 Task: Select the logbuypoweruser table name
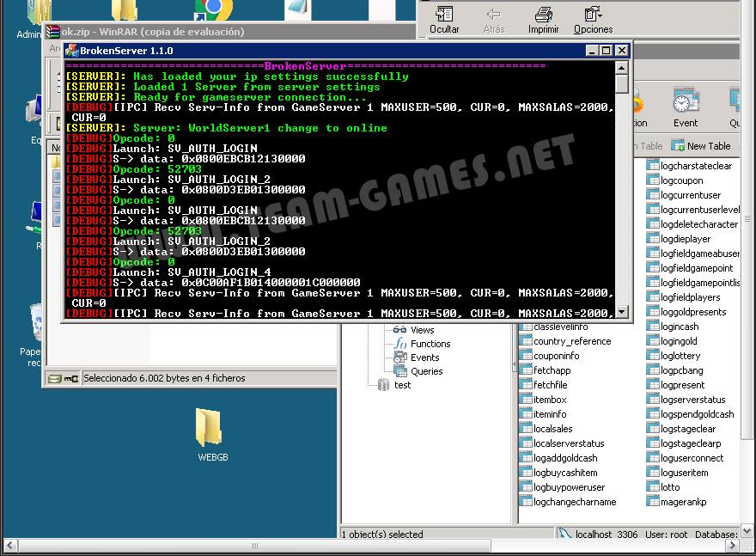point(570,487)
